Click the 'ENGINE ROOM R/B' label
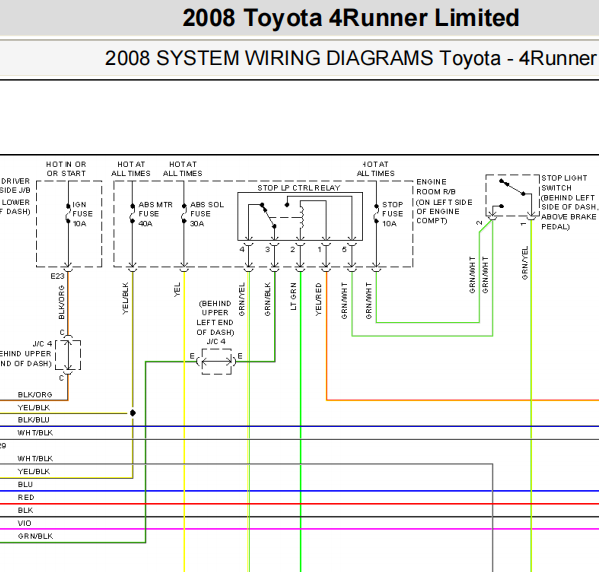The image size is (599, 572). pyautogui.click(x=436, y=186)
